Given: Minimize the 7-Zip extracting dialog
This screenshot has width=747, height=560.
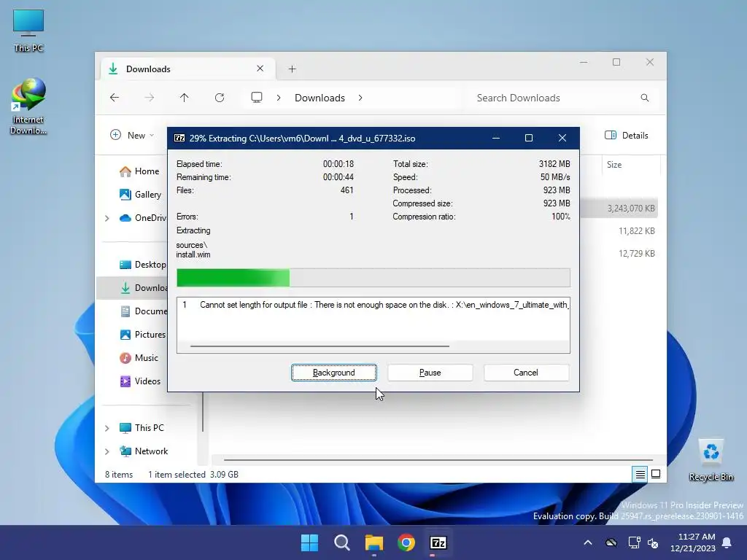Looking at the screenshot, I should click(496, 138).
